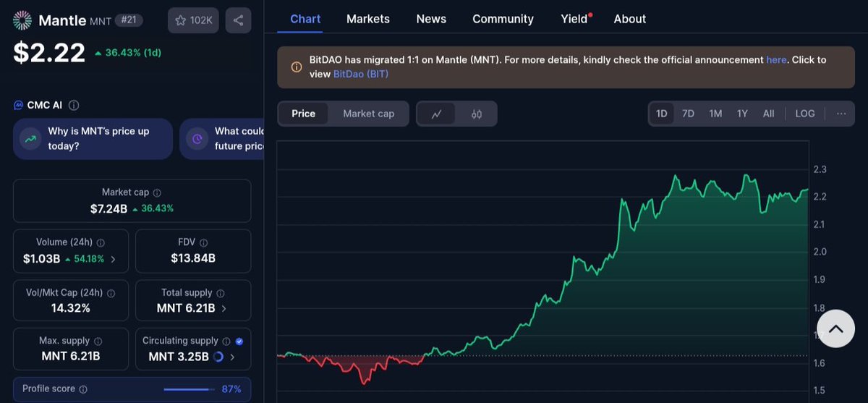Click the $1.03B volume value

(x=41, y=258)
